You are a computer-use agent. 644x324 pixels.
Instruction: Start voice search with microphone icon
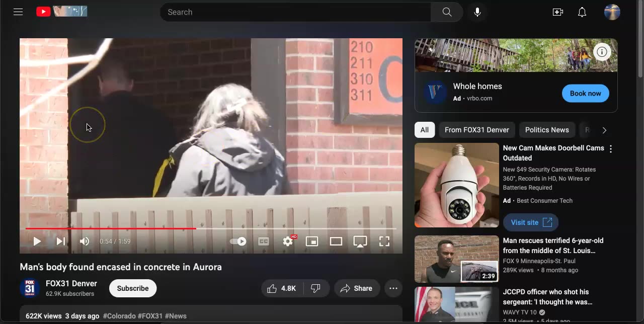477,12
